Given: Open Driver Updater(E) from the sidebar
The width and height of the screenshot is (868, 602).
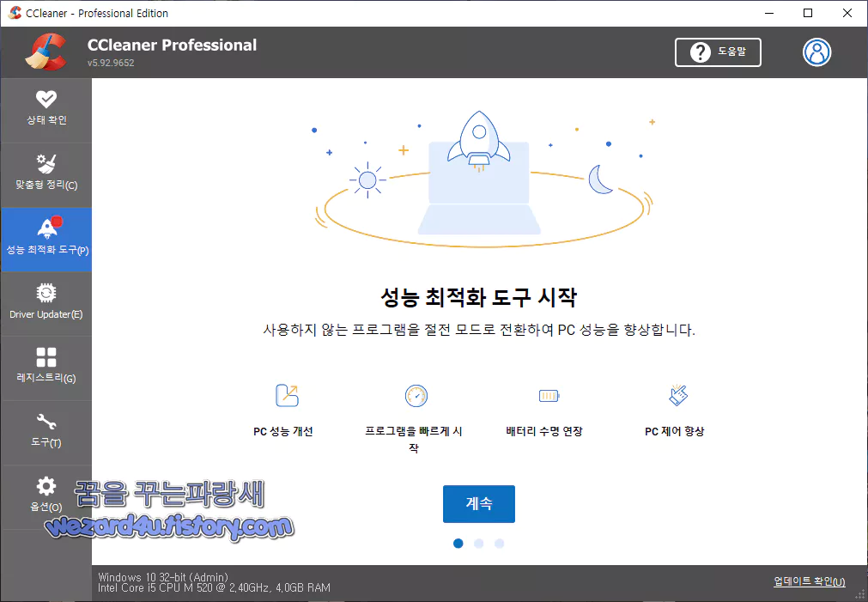Looking at the screenshot, I should pos(46,303).
